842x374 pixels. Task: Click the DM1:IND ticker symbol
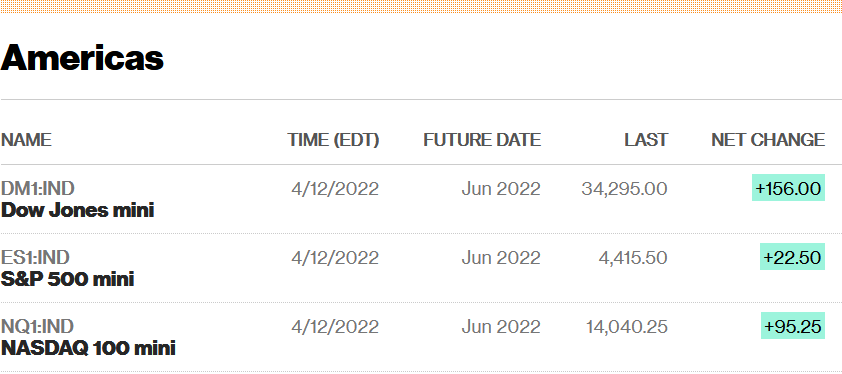(x=38, y=189)
